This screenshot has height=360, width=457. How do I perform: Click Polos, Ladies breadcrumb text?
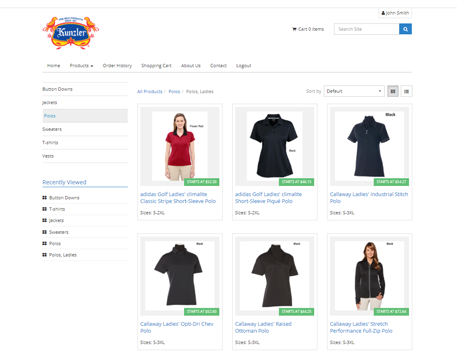tap(200, 91)
